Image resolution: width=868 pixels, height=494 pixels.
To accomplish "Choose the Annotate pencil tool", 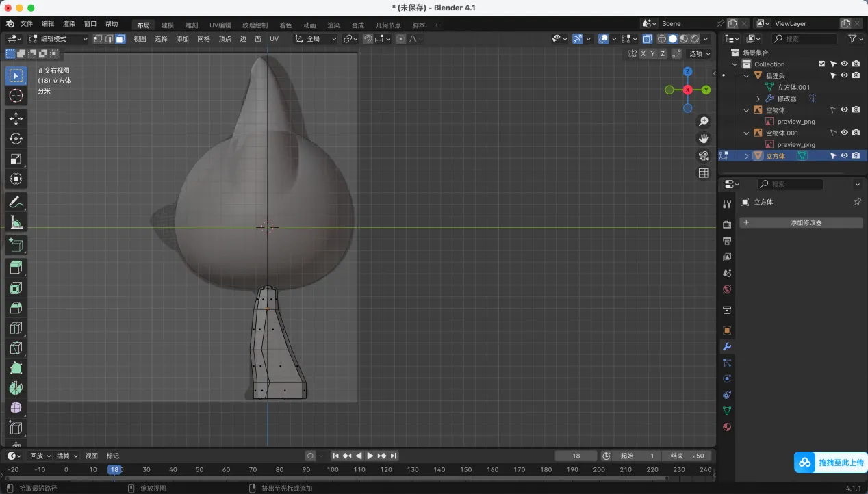I will [x=16, y=202].
